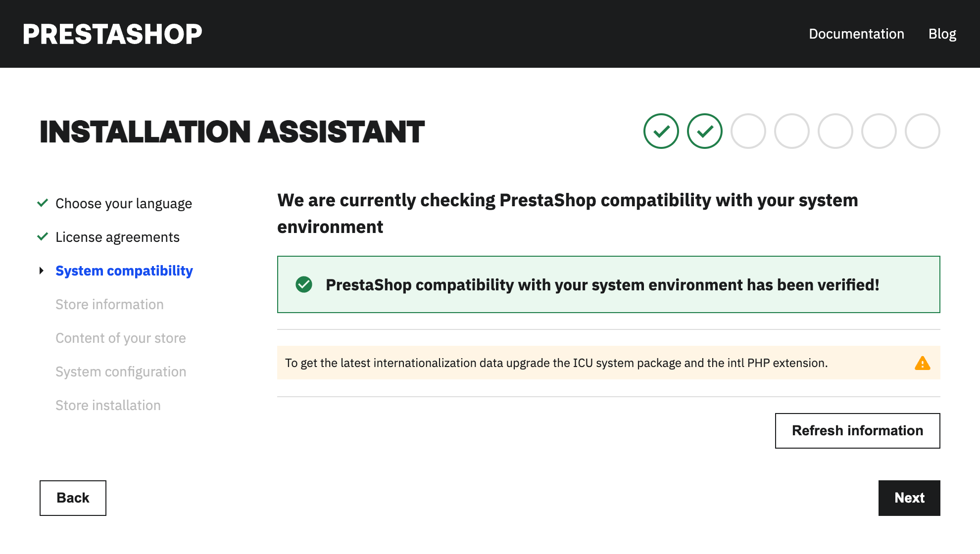Click the orange warning triangle icon

[x=922, y=363]
